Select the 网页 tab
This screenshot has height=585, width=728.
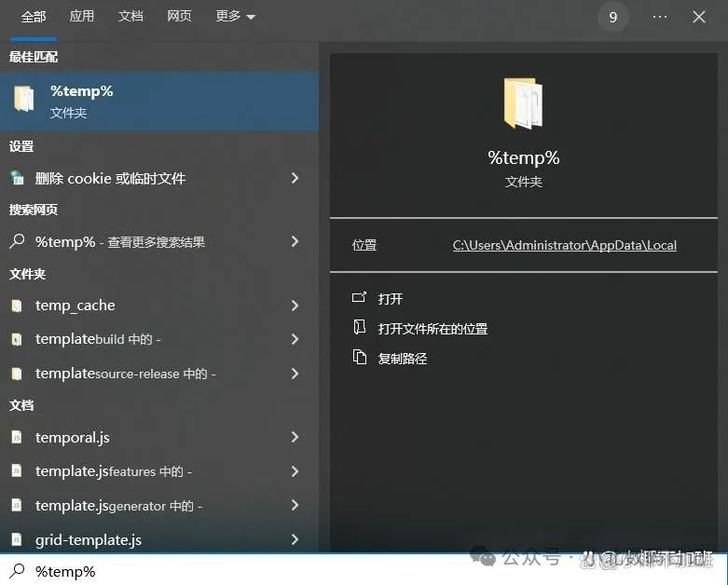(179, 16)
